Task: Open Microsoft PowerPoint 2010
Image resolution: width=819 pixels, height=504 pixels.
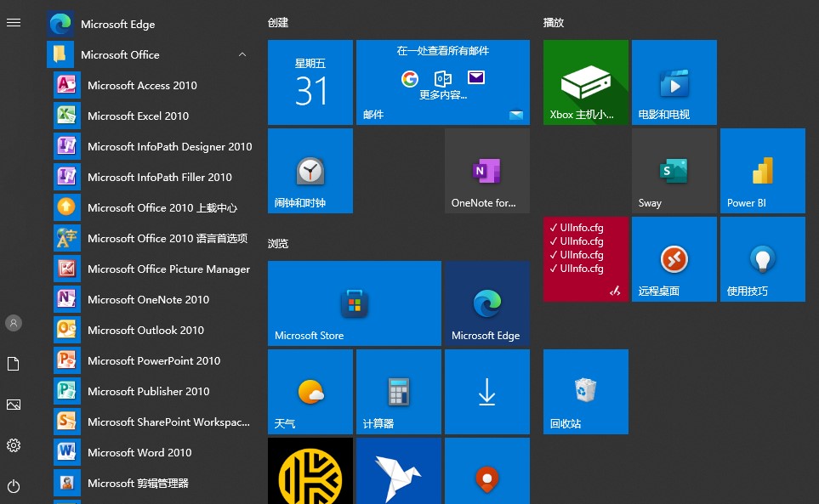Action: pos(153,360)
